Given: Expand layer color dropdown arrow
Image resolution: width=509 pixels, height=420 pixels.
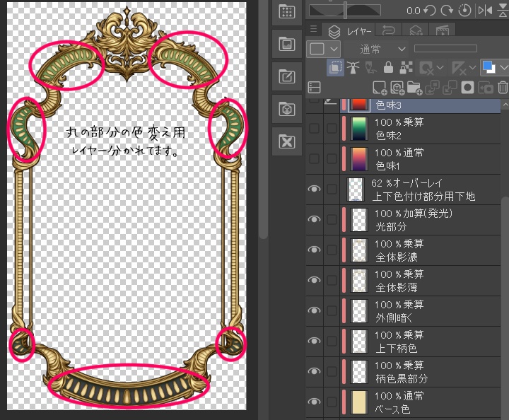Looking at the screenshot, I should (x=503, y=68).
